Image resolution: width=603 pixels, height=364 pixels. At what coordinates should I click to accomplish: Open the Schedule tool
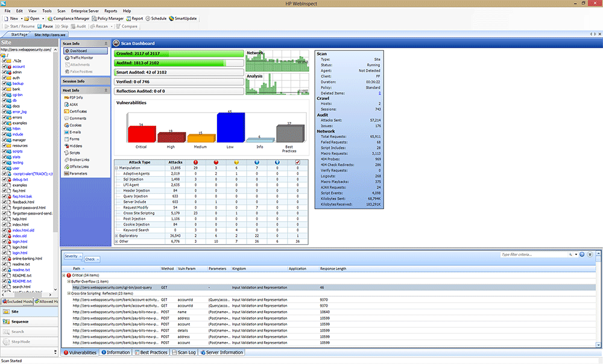(156, 19)
